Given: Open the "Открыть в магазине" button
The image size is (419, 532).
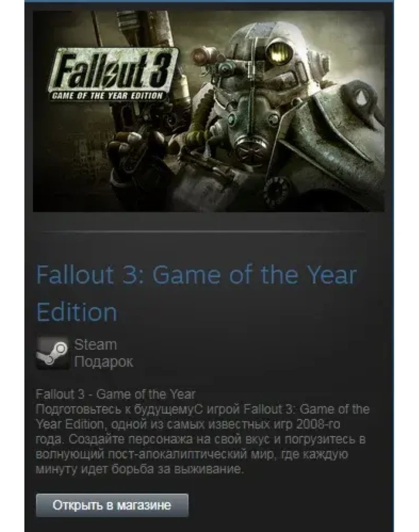Looking at the screenshot, I should coord(112,505).
